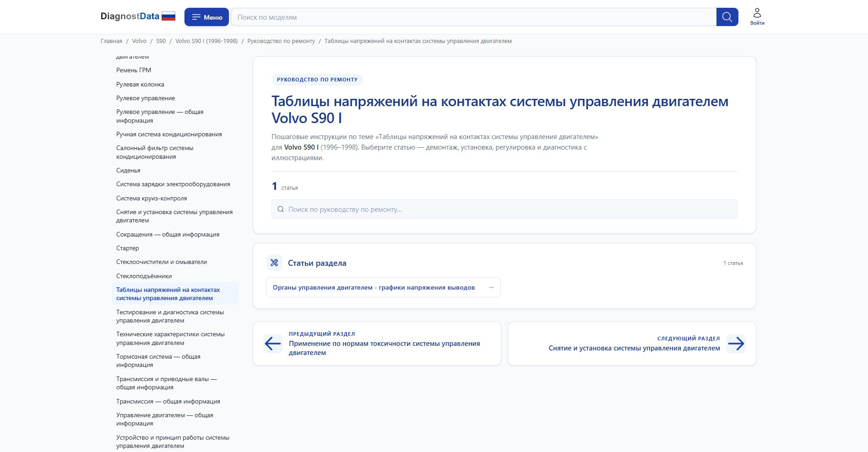The width and height of the screenshot is (868, 452).
Task: Open Рулевое управление — общая информация
Action: click(160, 116)
